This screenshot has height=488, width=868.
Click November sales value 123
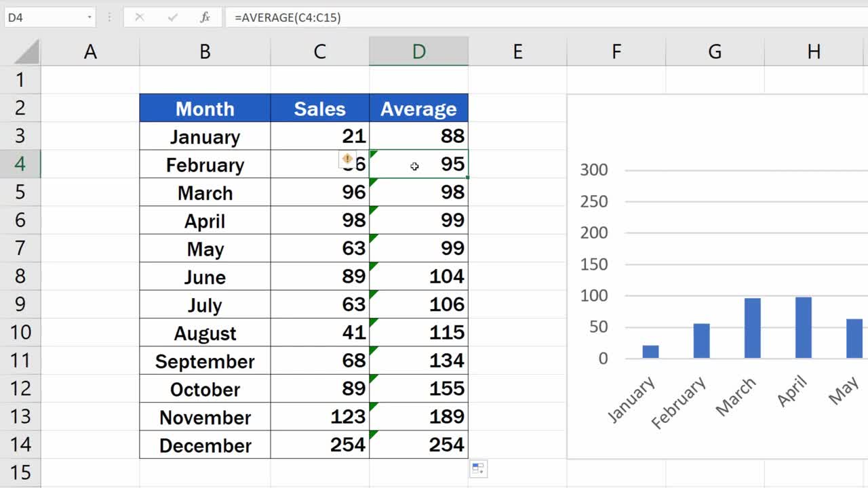319,417
